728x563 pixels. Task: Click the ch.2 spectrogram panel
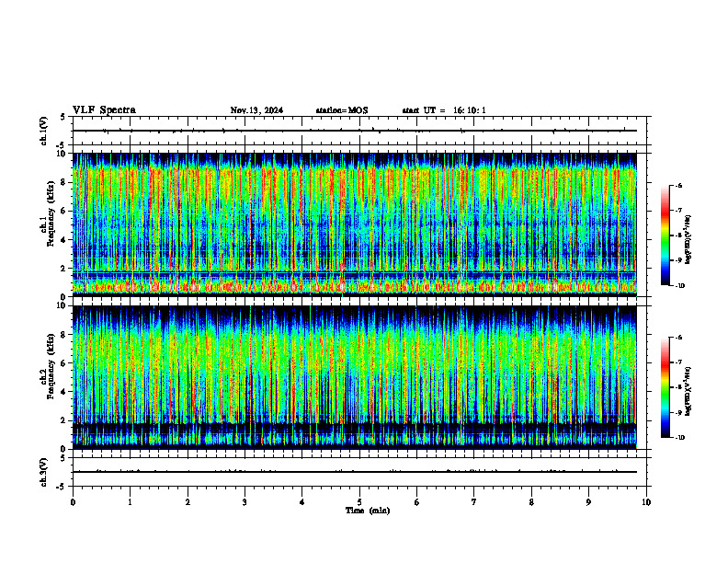pyautogui.click(x=355, y=377)
